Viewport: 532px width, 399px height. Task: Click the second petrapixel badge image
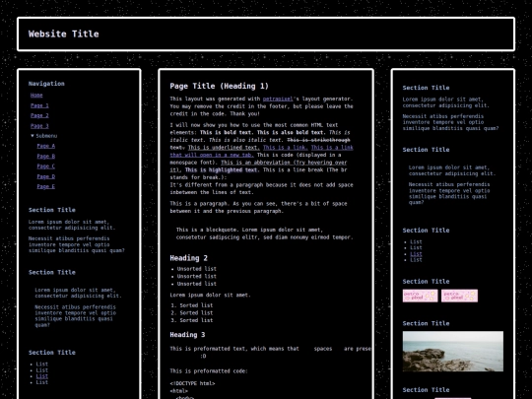(x=459, y=296)
